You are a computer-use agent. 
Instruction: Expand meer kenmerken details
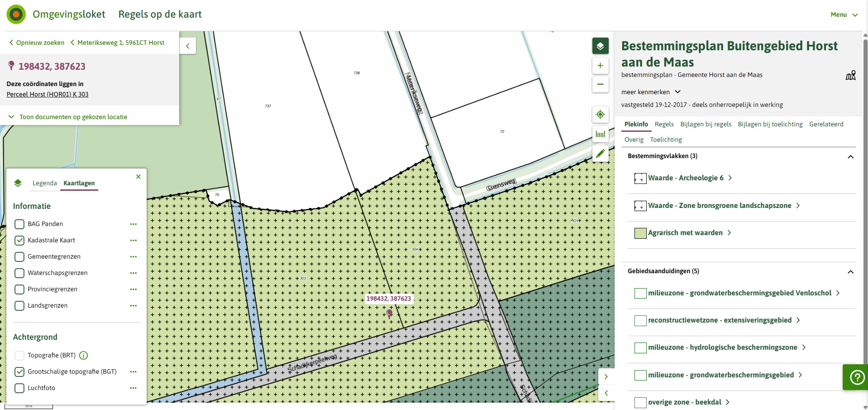coord(651,92)
